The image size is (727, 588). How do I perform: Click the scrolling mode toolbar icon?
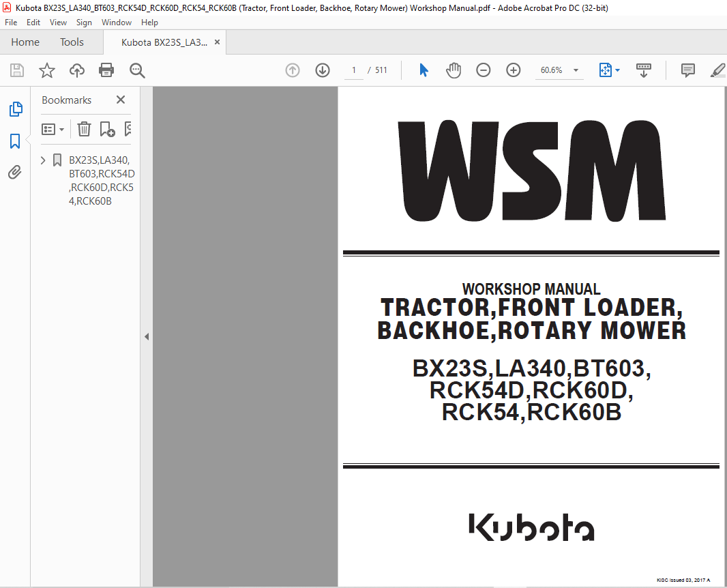(x=644, y=70)
